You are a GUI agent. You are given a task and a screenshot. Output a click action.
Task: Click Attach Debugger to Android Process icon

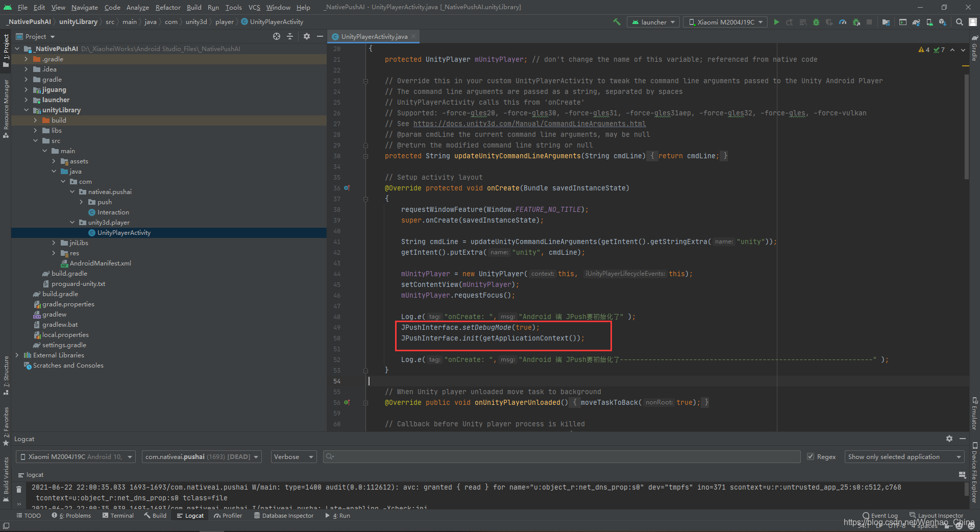(x=856, y=22)
